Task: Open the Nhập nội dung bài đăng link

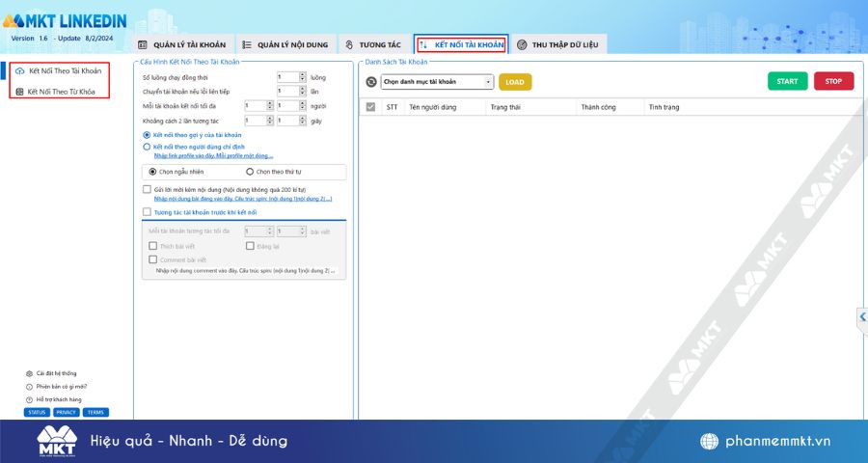Action: click(x=243, y=199)
